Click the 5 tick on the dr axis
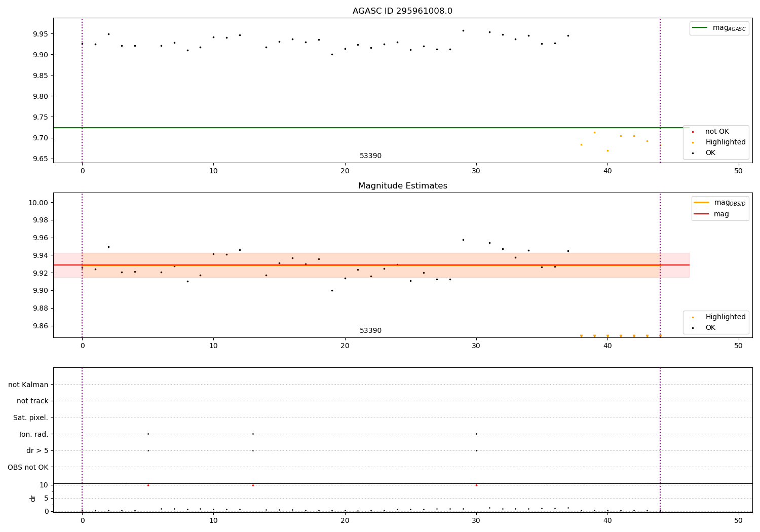 point(46,498)
